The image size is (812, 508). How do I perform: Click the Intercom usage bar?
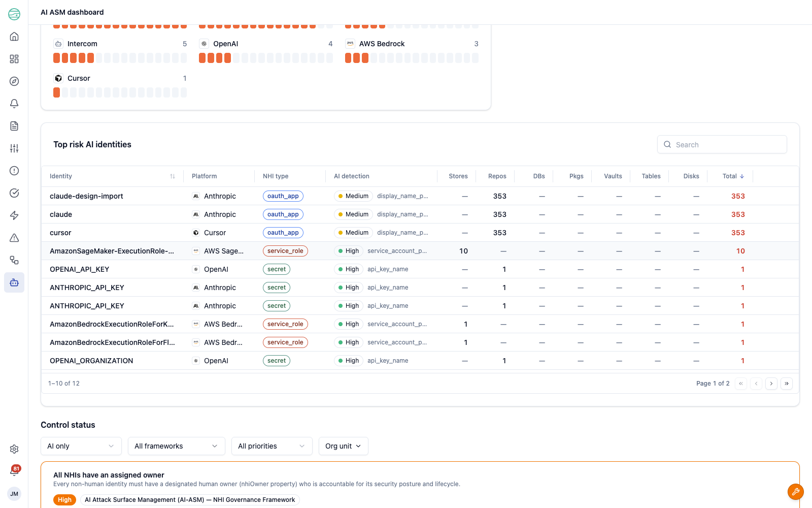(120, 58)
